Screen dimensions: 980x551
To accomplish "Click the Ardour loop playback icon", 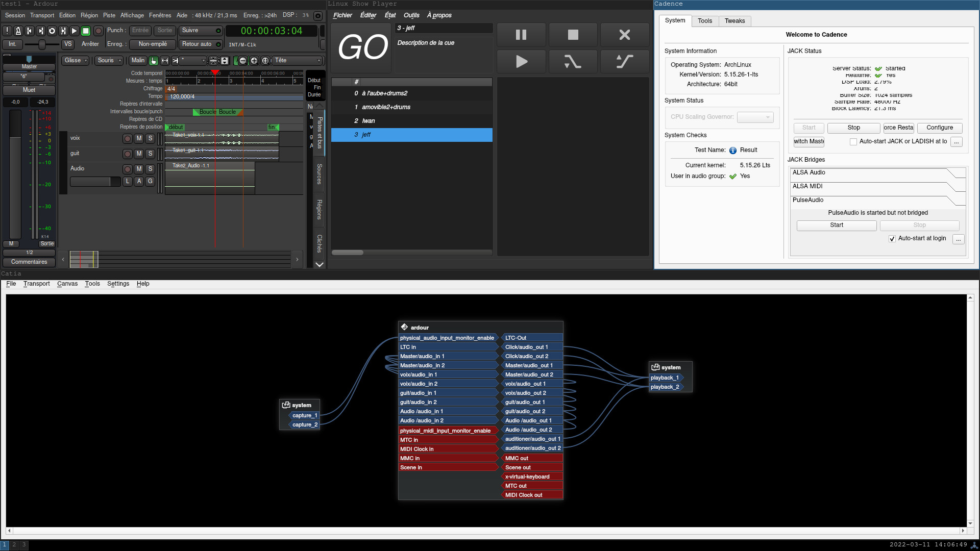I will click(x=52, y=31).
